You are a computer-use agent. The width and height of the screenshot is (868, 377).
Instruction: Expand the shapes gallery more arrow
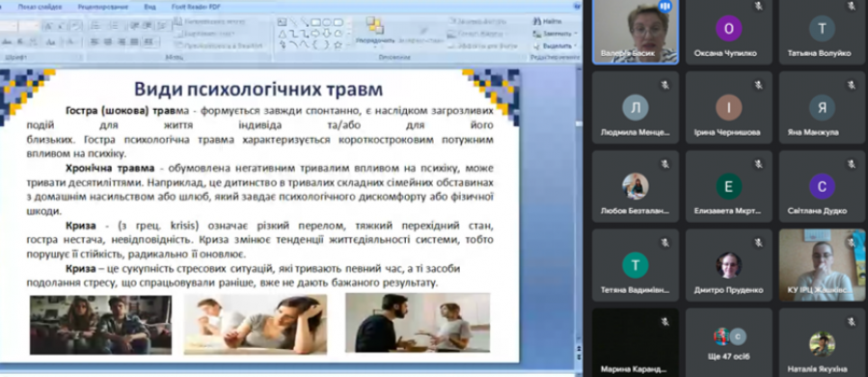pyautogui.click(x=349, y=45)
